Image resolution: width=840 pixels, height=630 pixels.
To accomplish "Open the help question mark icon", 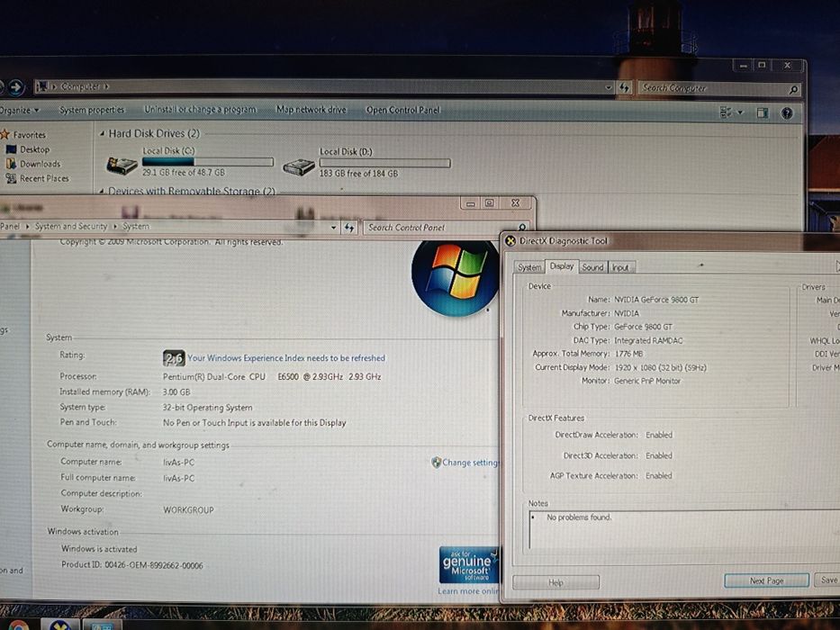I will coord(787,113).
